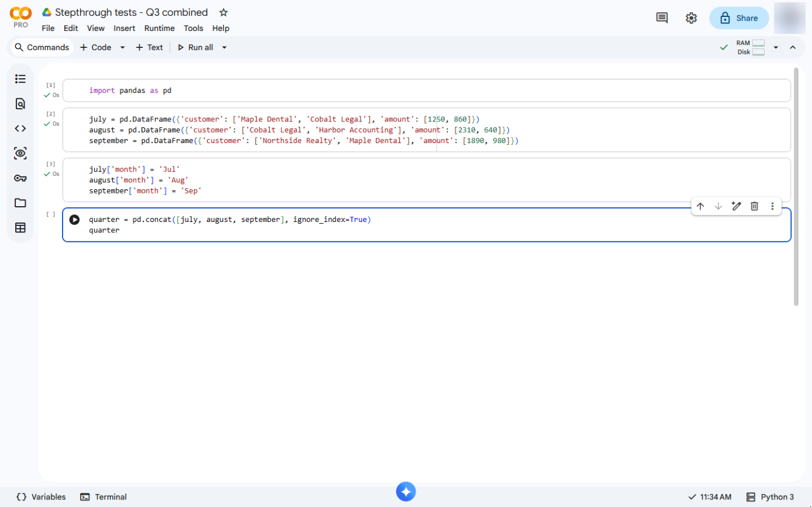Click in the import pandas cell
The image size is (812, 507).
pyautogui.click(x=426, y=91)
